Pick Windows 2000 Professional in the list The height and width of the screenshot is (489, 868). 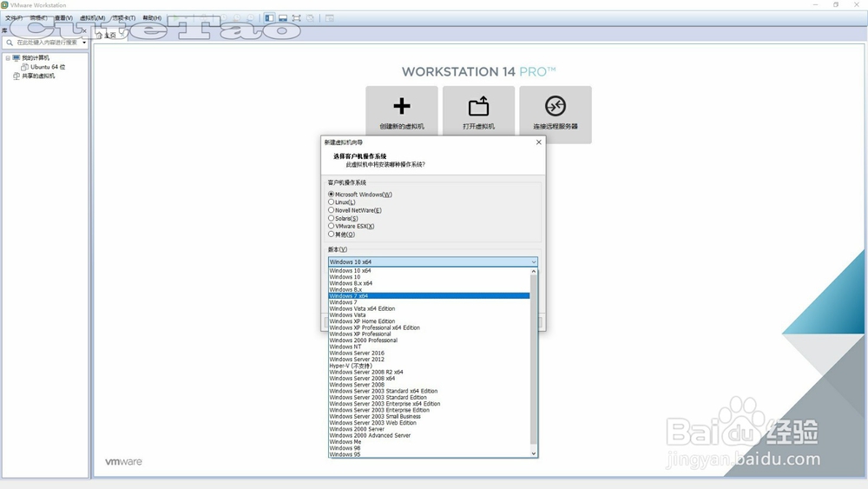coord(429,340)
